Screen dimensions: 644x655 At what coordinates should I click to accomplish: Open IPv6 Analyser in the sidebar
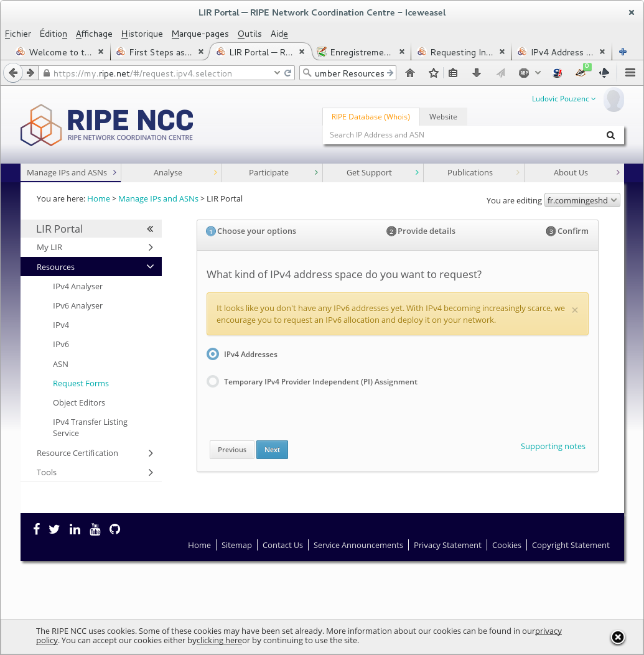tap(78, 306)
